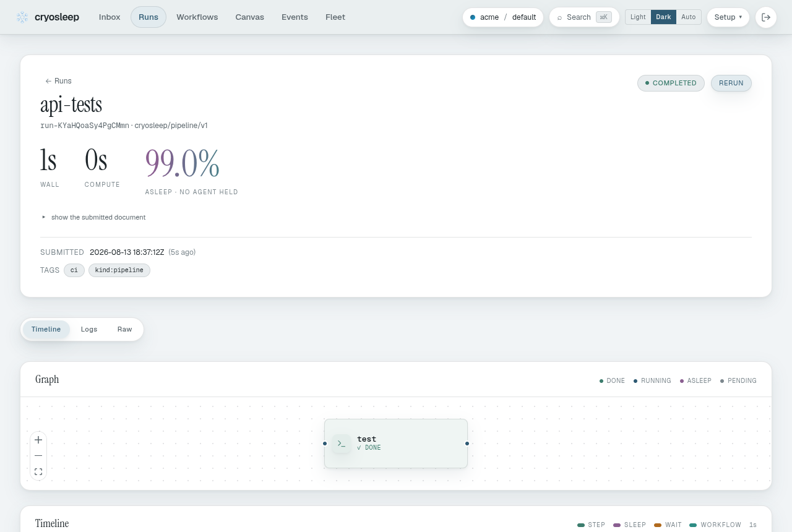
Task: Click the cryosleep snowflake logo icon
Action: coord(22,17)
